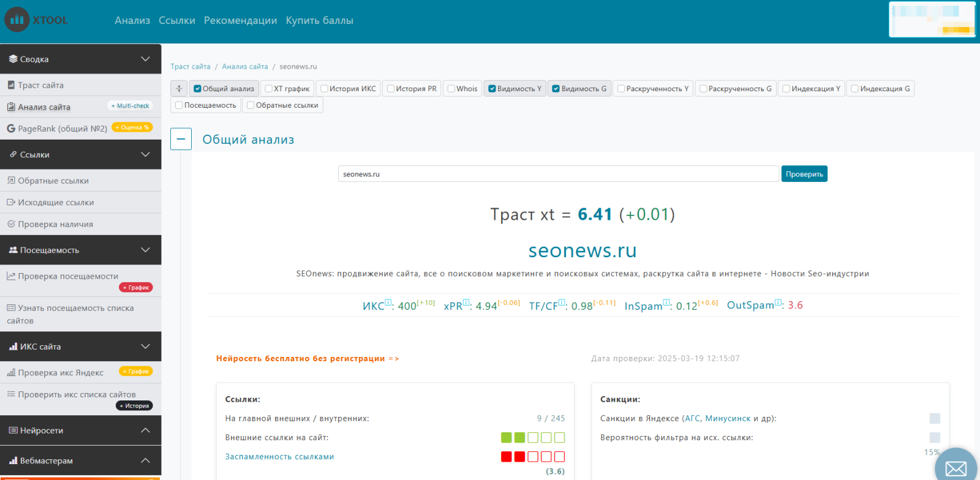Click the ИКС сайта bar chart icon
The width and height of the screenshot is (980, 480).
click(13, 347)
